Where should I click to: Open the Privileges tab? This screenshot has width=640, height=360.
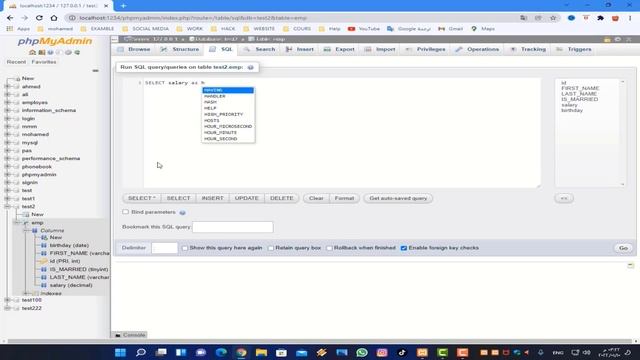(x=426, y=49)
